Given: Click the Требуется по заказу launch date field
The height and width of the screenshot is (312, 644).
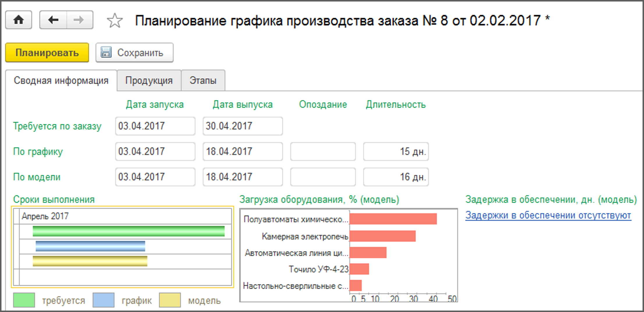Looking at the screenshot, I should click(x=155, y=126).
